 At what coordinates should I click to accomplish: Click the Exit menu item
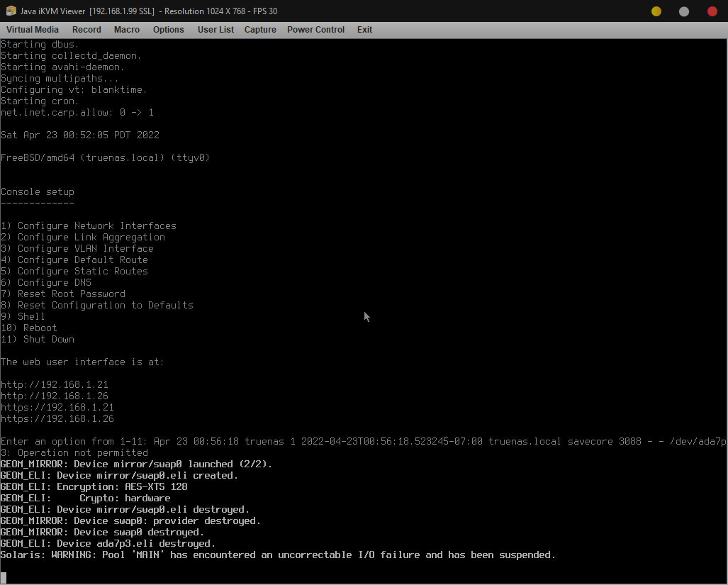click(x=364, y=30)
